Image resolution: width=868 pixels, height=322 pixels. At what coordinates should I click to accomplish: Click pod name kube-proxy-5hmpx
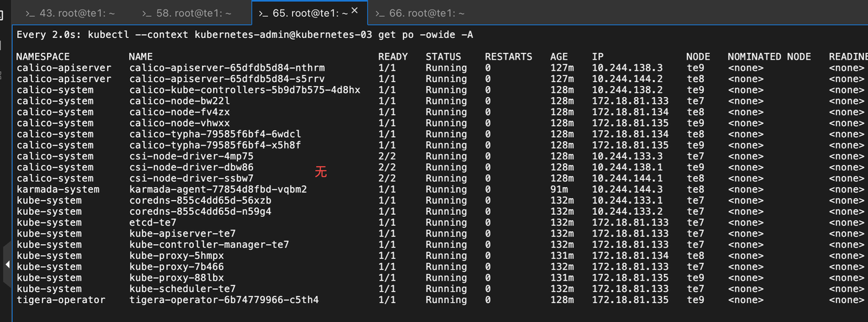tap(176, 256)
